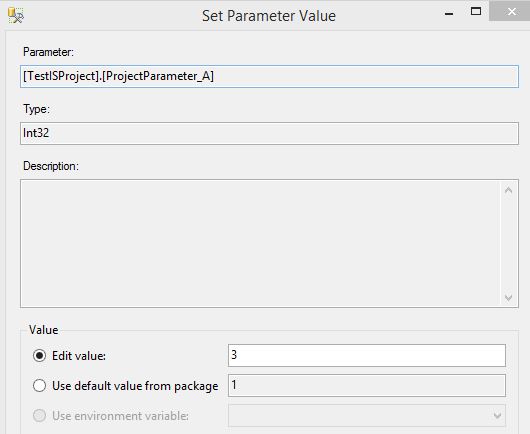Click the Description scrollbar track
The width and height of the screenshot is (530, 434).
coord(508,244)
